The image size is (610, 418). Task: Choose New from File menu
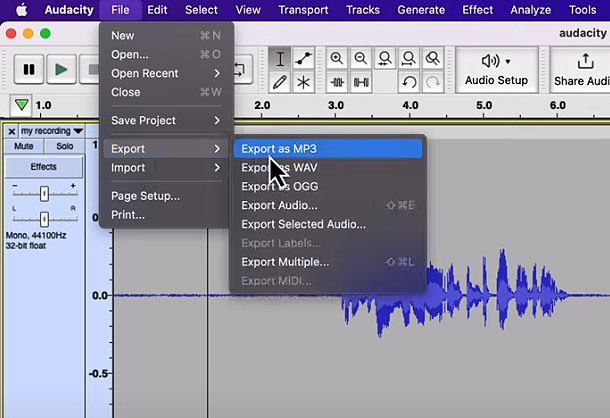pyautogui.click(x=166, y=35)
